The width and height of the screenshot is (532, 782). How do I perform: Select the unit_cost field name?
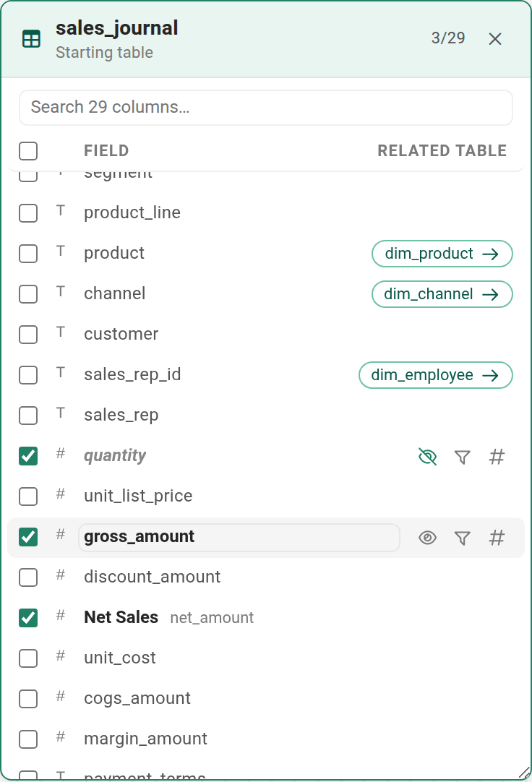point(120,658)
